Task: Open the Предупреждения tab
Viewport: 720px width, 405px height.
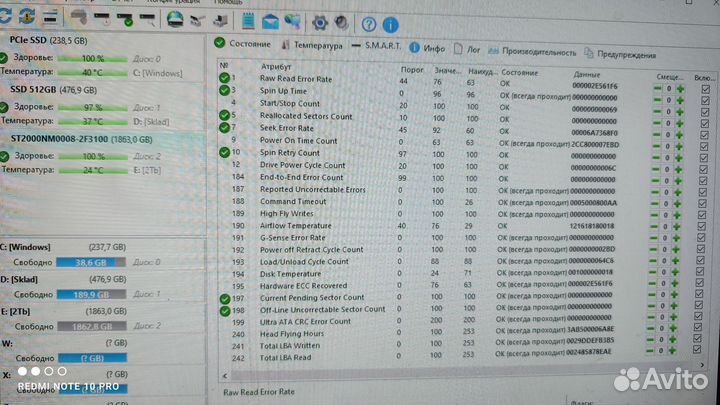Action: 620,54
